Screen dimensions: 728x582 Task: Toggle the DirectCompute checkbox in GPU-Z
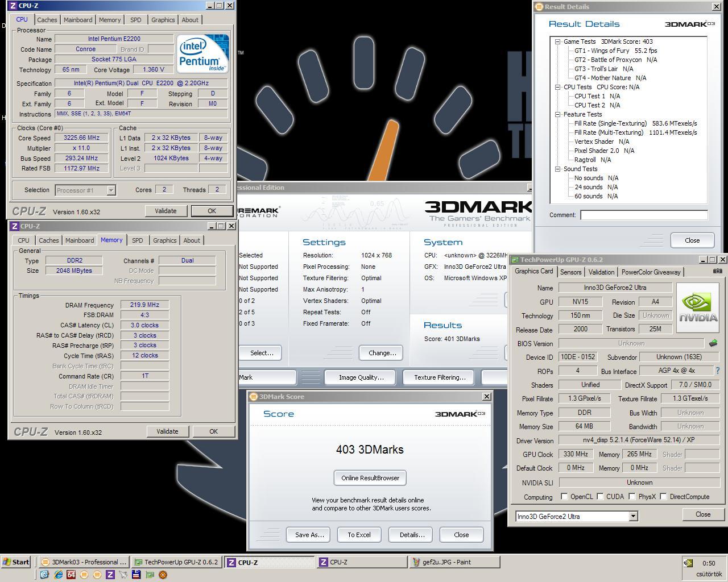pos(663,496)
